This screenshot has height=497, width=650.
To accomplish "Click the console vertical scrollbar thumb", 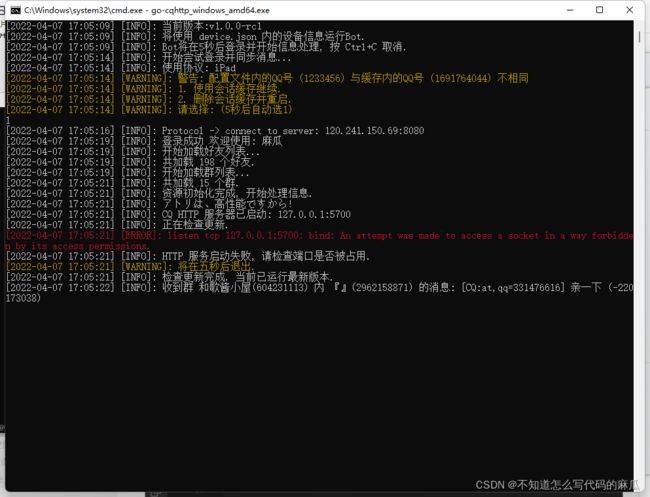I will point(639,37).
